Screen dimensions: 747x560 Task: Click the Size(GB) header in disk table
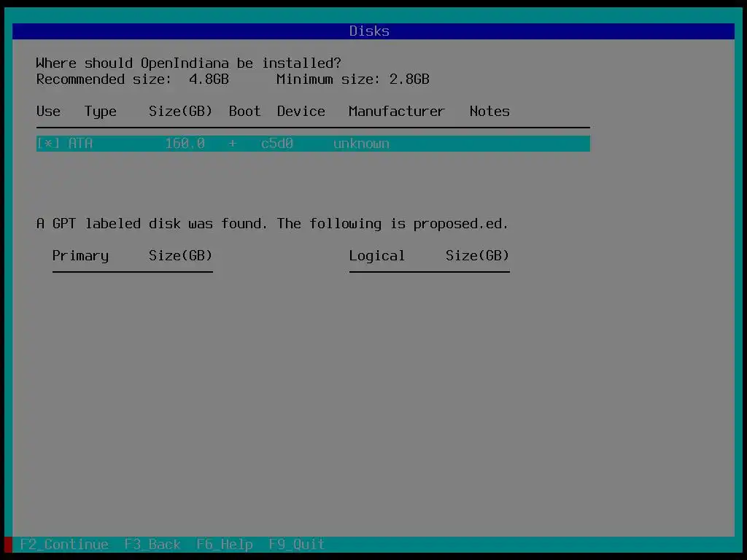coord(181,111)
